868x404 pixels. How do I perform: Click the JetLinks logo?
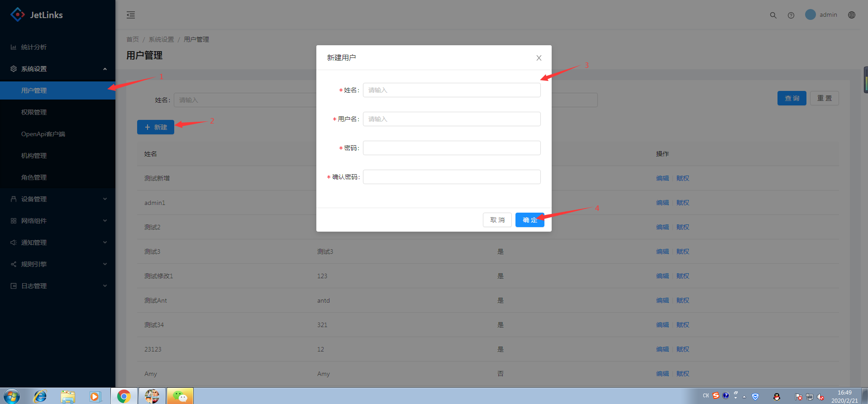click(36, 15)
